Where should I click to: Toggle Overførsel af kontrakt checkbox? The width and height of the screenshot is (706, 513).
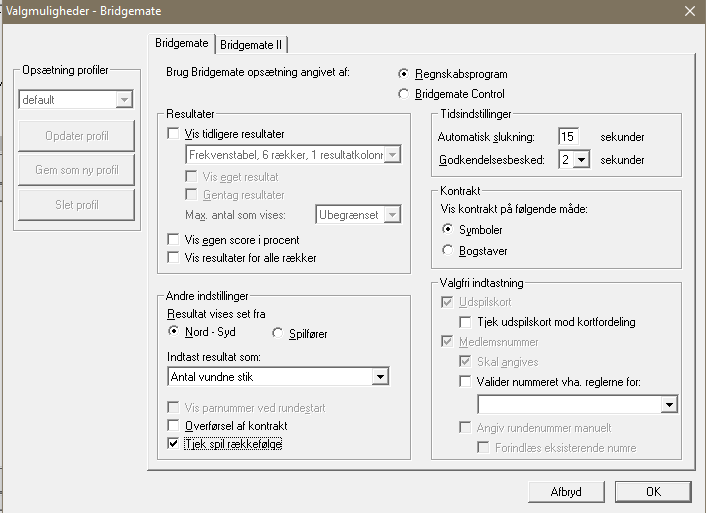pos(175,426)
